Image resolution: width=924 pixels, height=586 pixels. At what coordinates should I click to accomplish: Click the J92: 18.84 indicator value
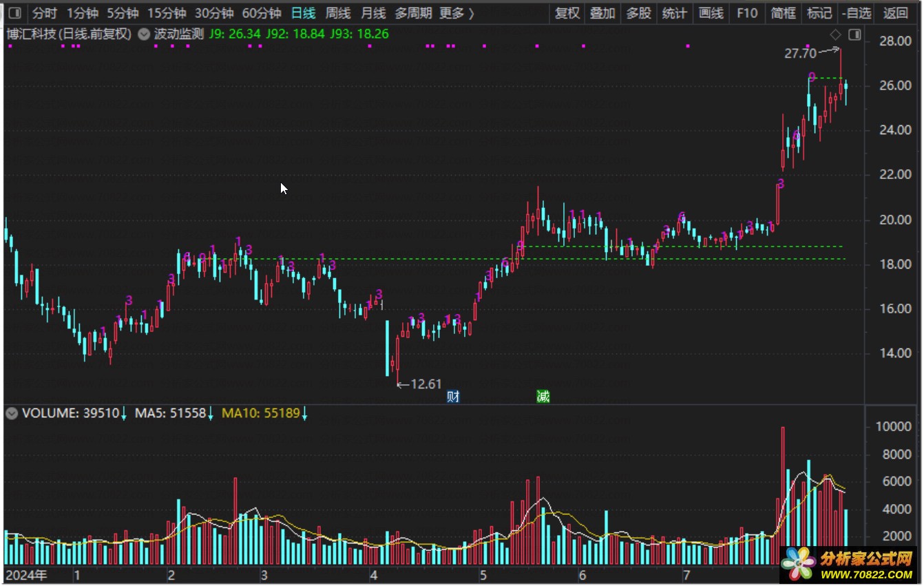296,34
